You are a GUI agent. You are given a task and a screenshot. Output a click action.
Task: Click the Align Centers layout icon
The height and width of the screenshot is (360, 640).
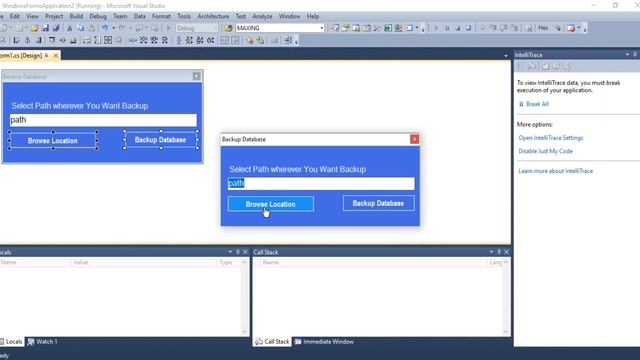(27, 40)
